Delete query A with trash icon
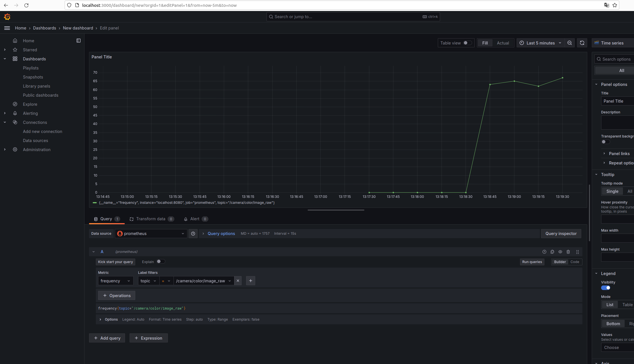This screenshot has height=364, width=634. pos(568,252)
